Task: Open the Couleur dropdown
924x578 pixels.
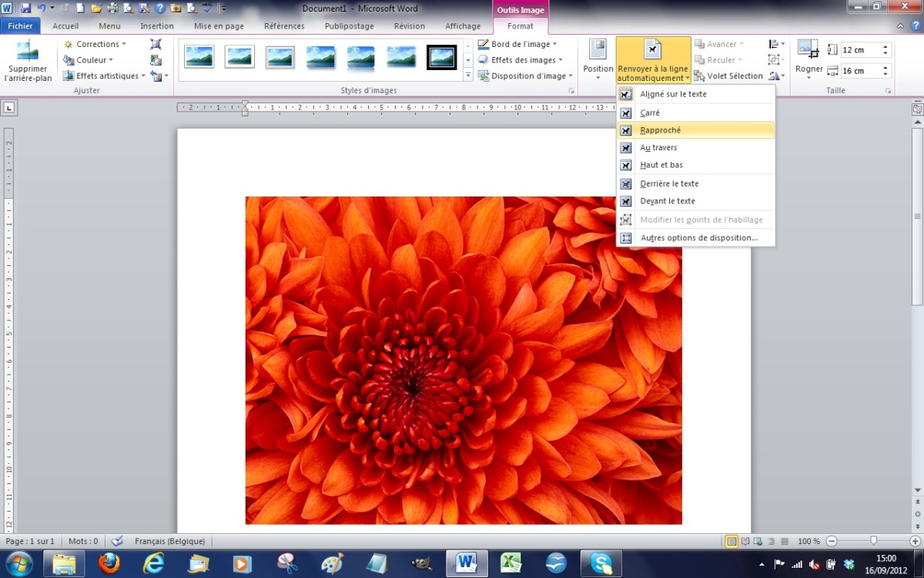Action: click(89, 60)
